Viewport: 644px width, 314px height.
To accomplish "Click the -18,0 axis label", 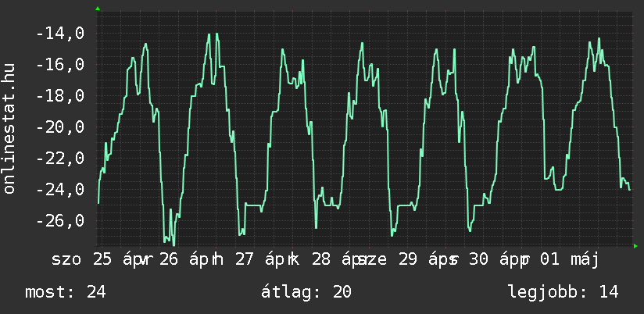I will coord(60,96).
